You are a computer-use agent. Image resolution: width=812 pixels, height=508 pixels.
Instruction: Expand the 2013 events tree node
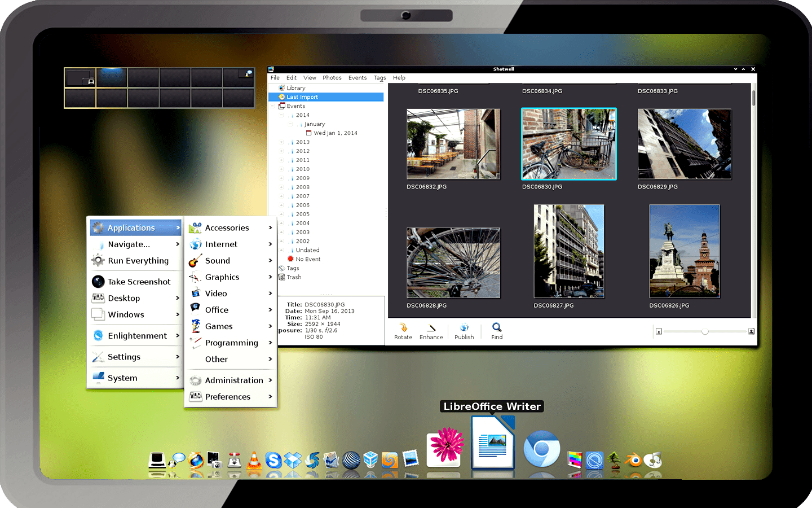[282, 142]
